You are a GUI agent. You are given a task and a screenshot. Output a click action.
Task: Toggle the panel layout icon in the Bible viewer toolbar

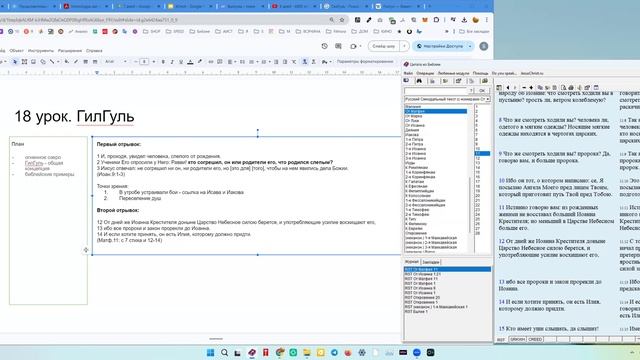[499, 87]
